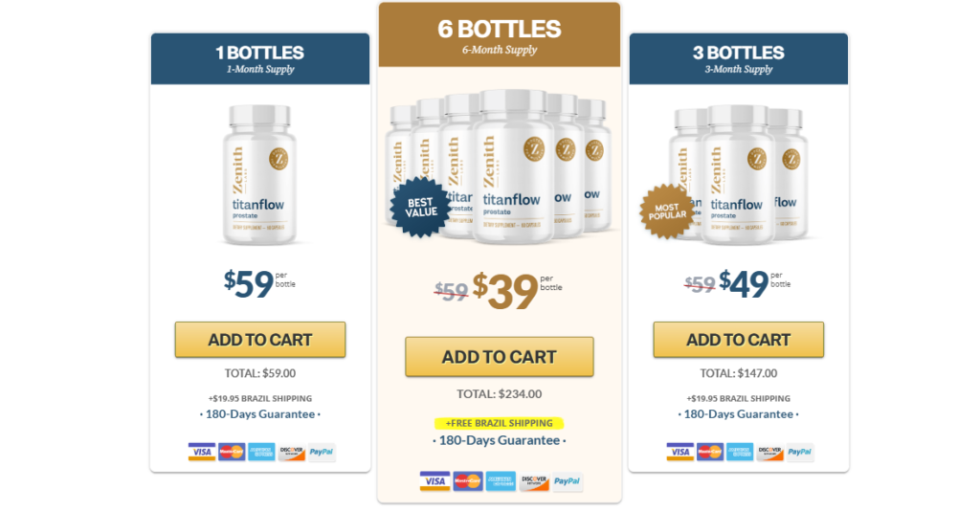Add the 6 bottles package to cart
This screenshot has width=980, height=512.
[x=500, y=356]
